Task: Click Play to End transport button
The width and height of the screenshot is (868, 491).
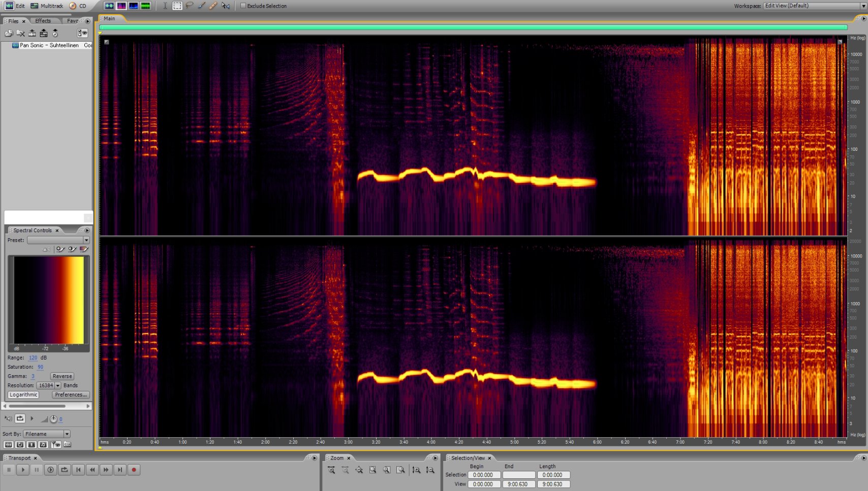Action: point(50,470)
